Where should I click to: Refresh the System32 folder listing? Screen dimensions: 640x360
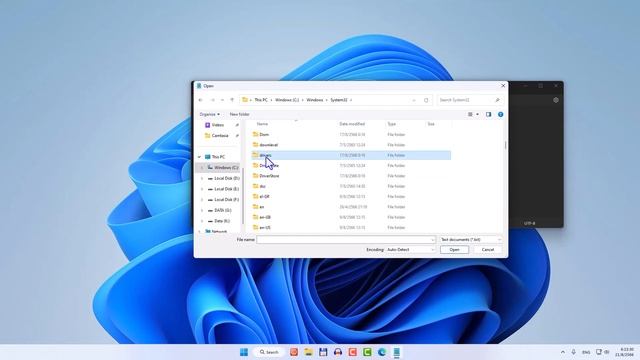(426, 100)
